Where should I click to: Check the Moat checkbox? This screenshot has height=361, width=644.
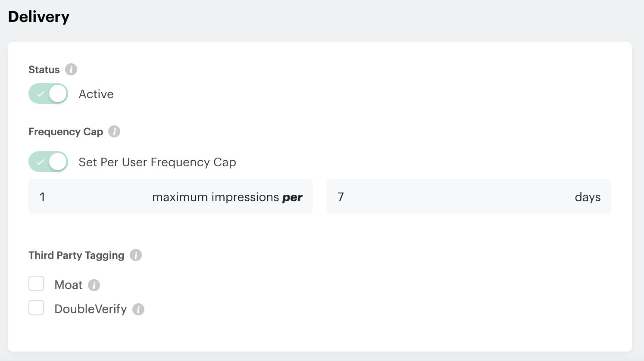(x=36, y=284)
